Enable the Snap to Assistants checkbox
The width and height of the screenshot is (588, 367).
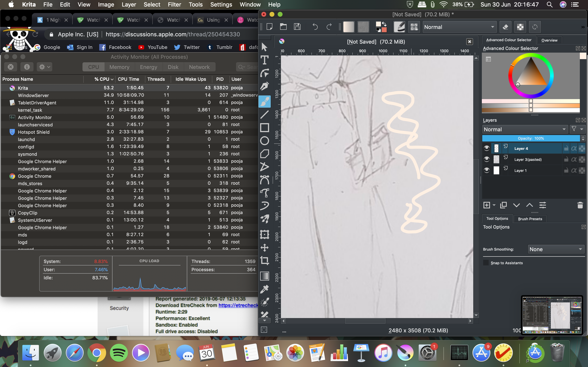coord(486,263)
